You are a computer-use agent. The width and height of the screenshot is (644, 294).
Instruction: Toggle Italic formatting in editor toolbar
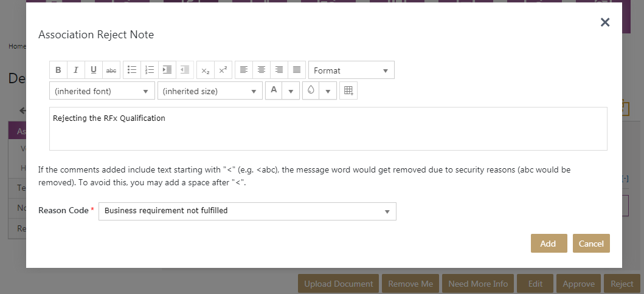coord(76,70)
